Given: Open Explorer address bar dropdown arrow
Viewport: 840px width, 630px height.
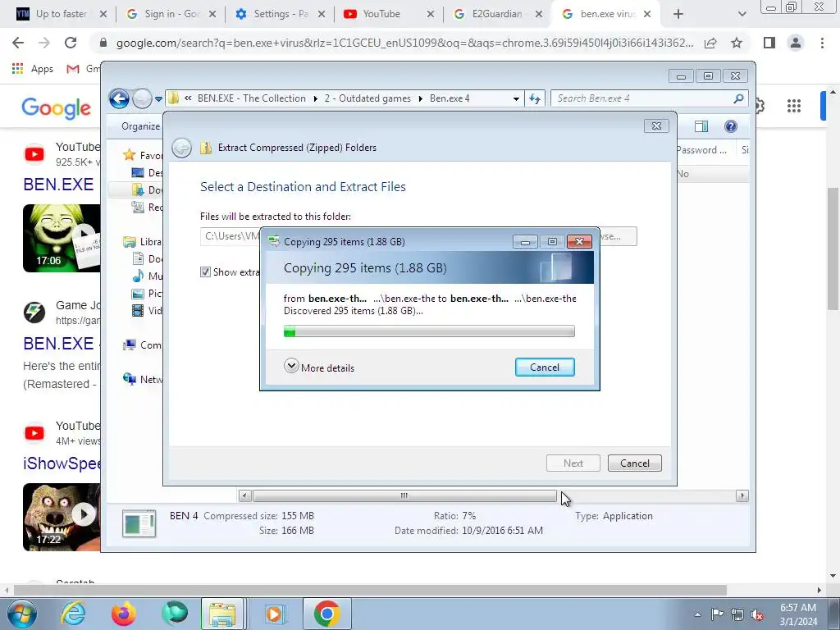Looking at the screenshot, I should pyautogui.click(x=516, y=98).
